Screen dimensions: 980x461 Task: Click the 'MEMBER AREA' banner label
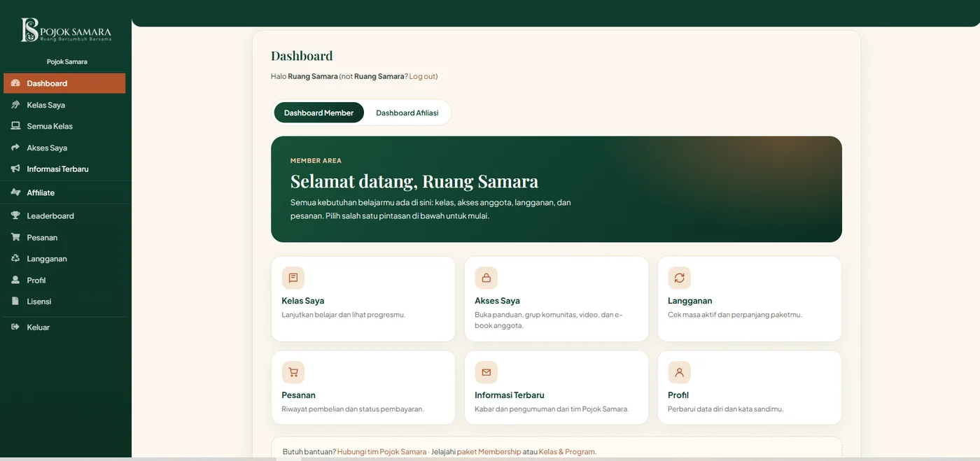click(316, 161)
